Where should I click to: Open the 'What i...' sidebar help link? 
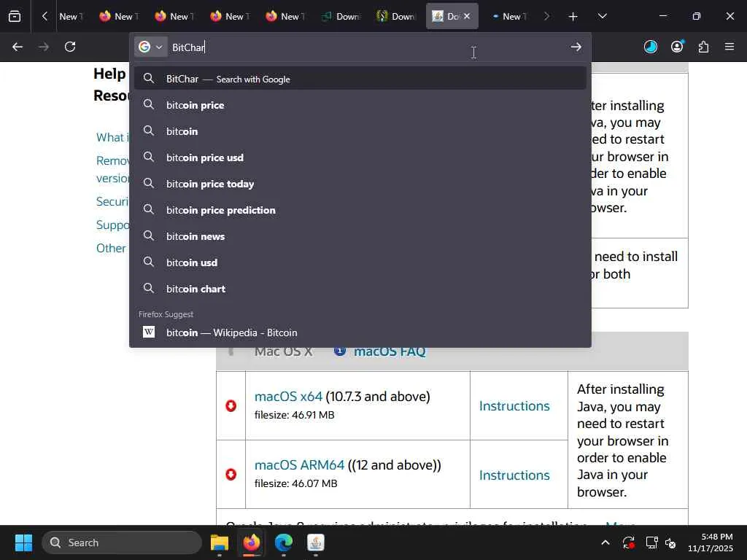(112, 138)
